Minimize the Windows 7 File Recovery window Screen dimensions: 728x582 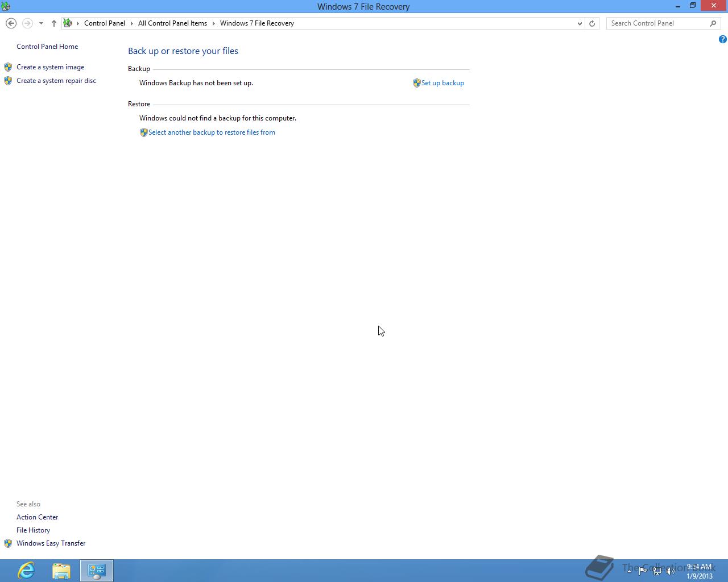[678, 6]
